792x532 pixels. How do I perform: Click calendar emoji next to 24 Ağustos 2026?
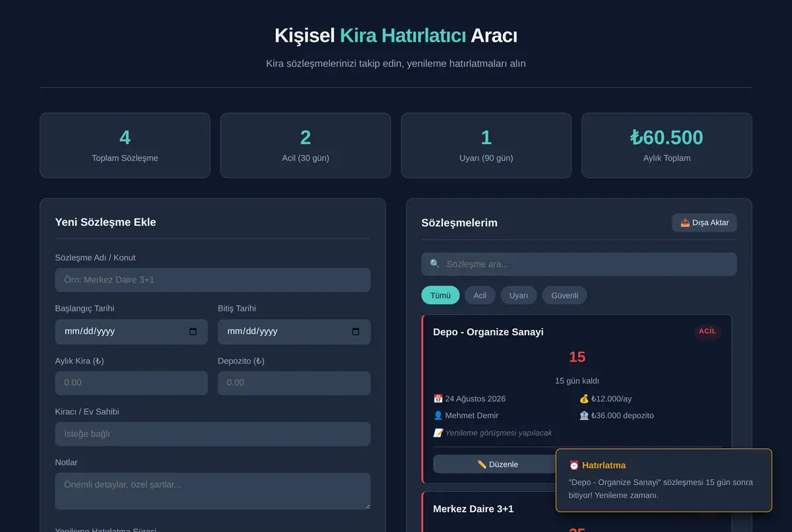(x=438, y=399)
